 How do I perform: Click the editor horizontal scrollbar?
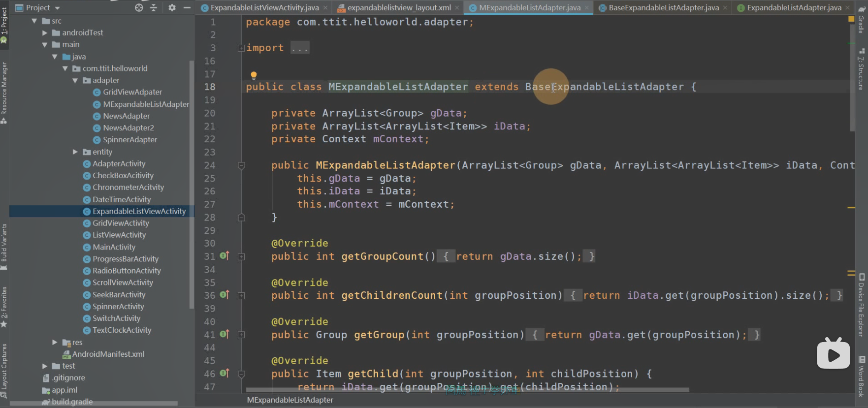click(467, 390)
